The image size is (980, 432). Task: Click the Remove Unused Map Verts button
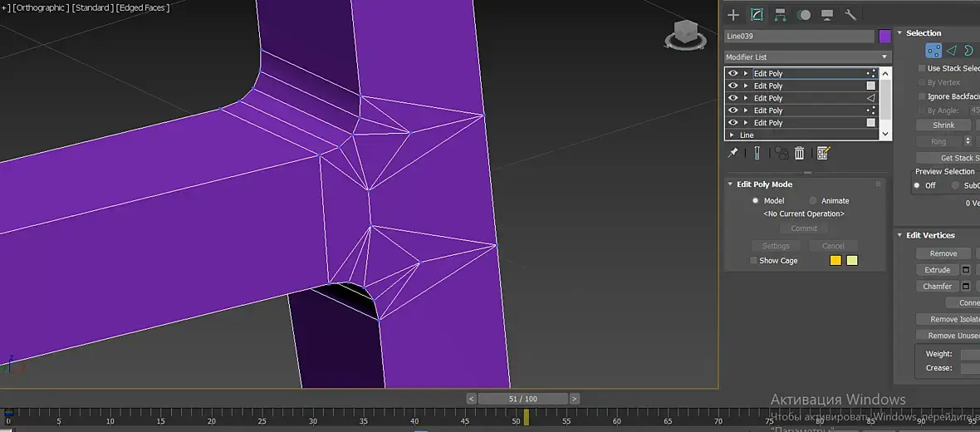pyautogui.click(x=948, y=336)
